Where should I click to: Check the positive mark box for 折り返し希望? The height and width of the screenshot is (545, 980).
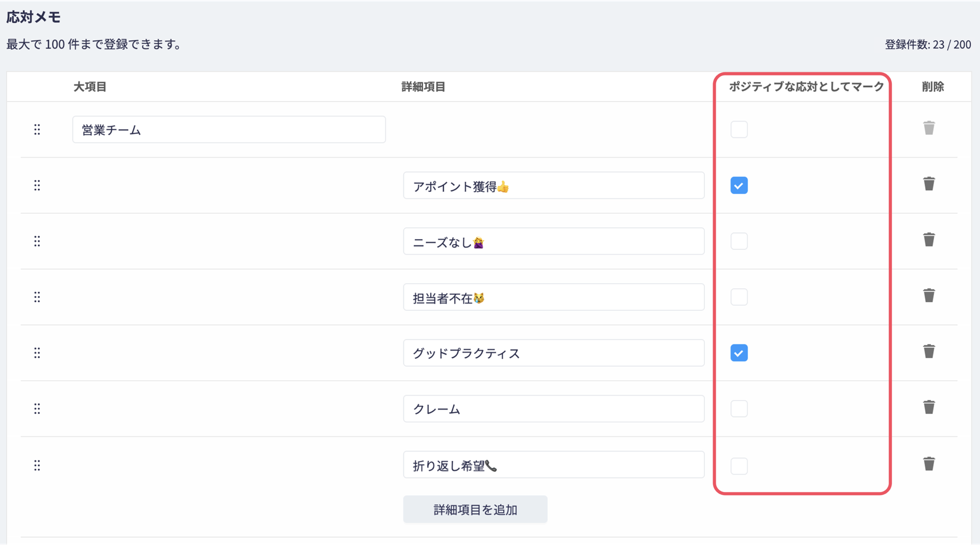coord(739,465)
